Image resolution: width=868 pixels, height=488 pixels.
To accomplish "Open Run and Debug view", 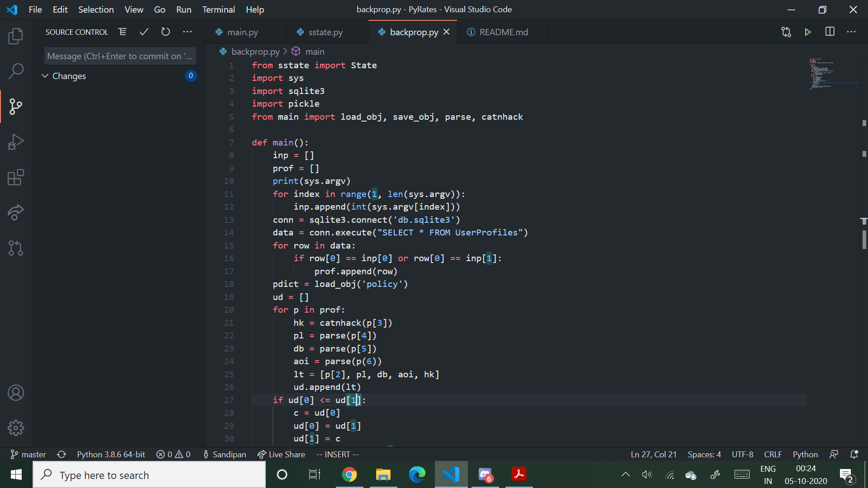I will coord(16,142).
